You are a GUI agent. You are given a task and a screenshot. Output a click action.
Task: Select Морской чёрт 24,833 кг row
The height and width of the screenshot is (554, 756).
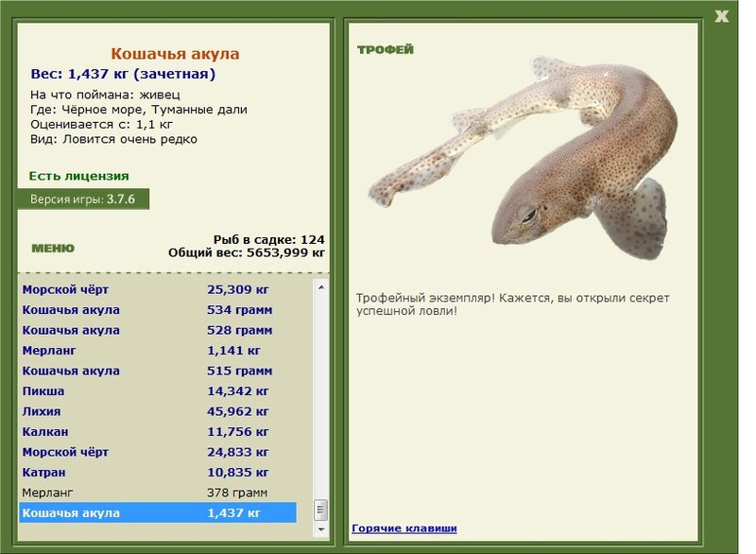[x=158, y=452]
